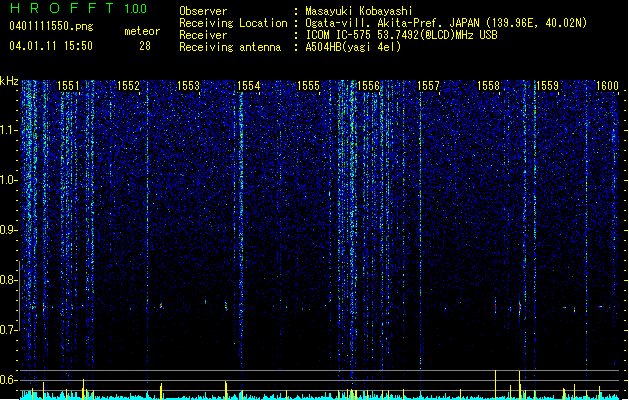Click the Ogata-vill. Akita-Pref. JAPAN location text
The height and width of the screenshot is (400, 629).
coord(446,23)
